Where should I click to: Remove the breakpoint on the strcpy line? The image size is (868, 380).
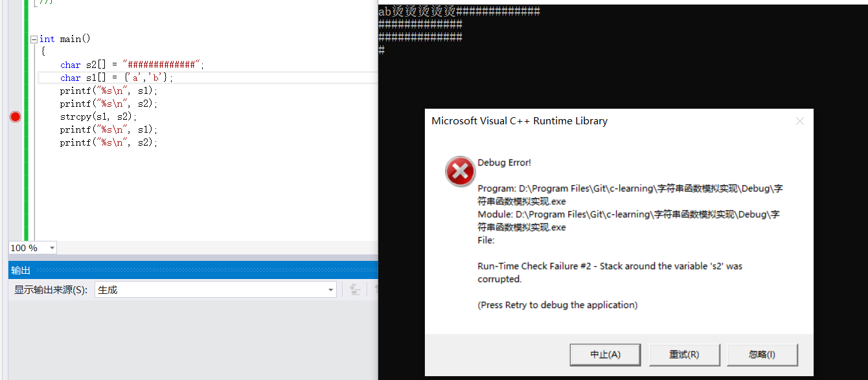point(16,117)
